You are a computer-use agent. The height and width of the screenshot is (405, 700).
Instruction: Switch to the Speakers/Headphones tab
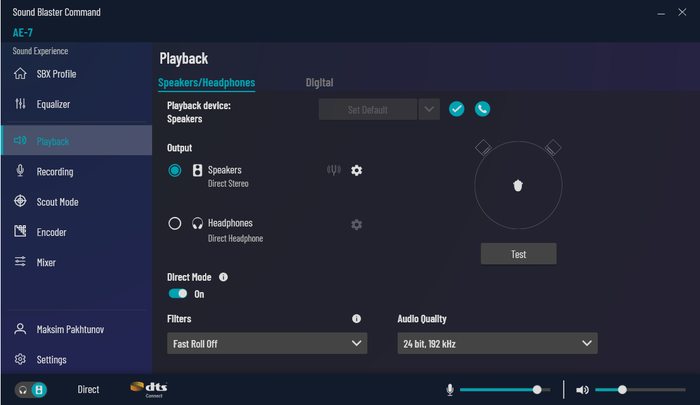tap(207, 83)
